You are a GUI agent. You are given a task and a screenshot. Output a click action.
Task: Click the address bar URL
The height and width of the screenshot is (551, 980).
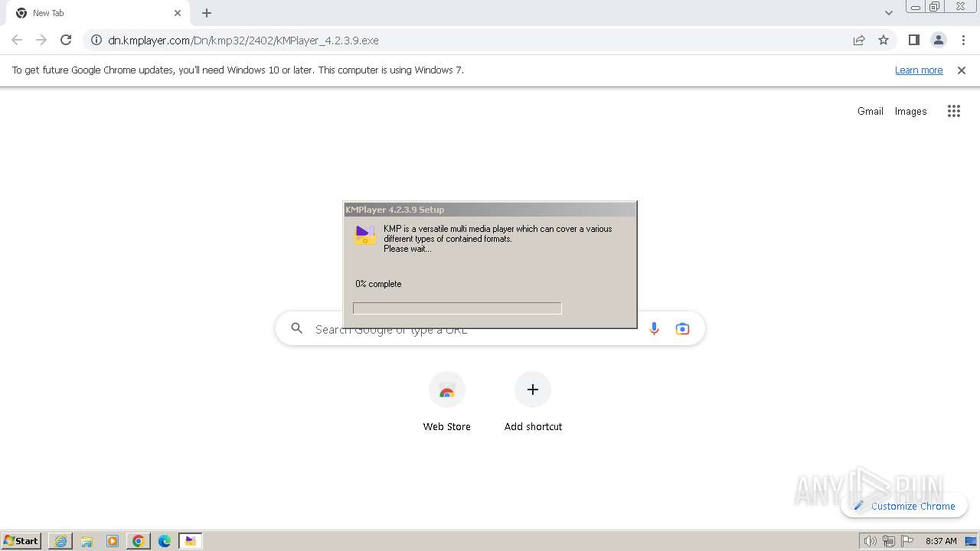click(x=243, y=40)
